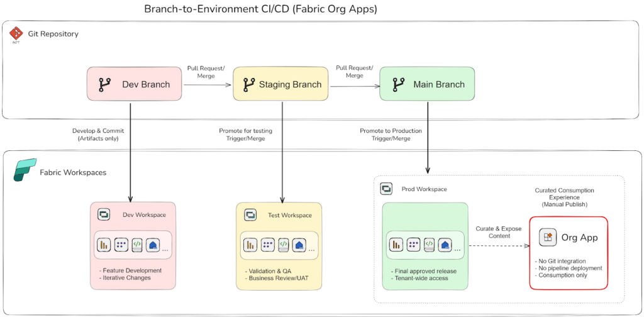
Task: Click the Tenant-wide access bullet text
Action: 419,279
